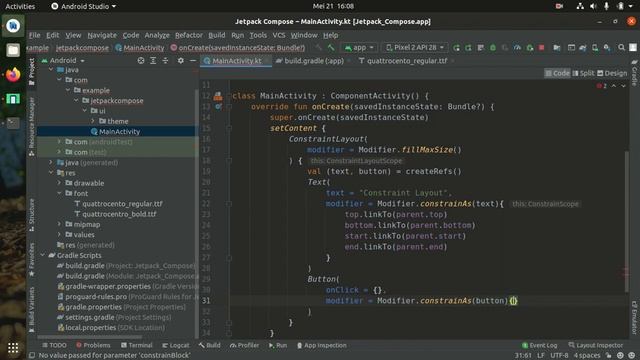The height and width of the screenshot is (360, 640).
Task: Open the Navigate menu
Action: coord(102,35)
